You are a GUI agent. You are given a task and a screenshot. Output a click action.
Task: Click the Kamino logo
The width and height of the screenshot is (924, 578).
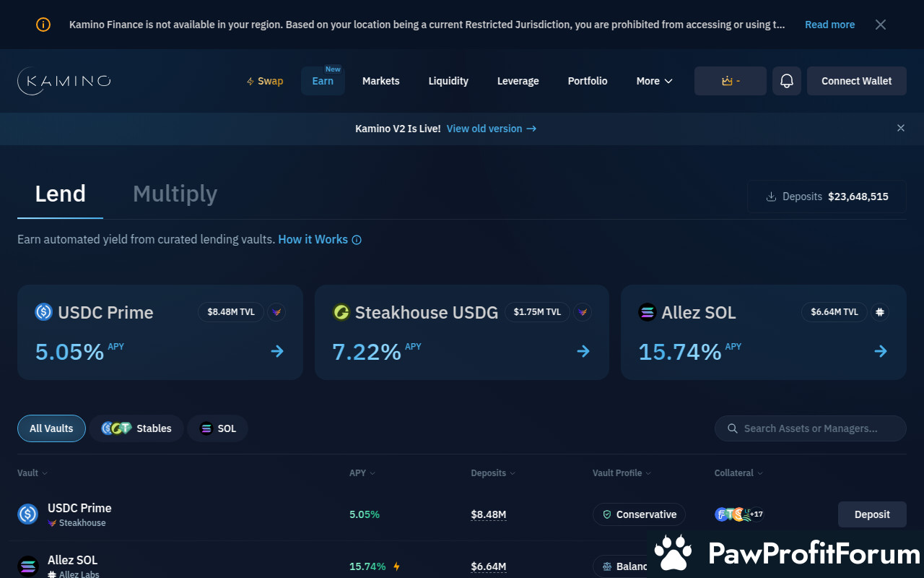pos(64,81)
